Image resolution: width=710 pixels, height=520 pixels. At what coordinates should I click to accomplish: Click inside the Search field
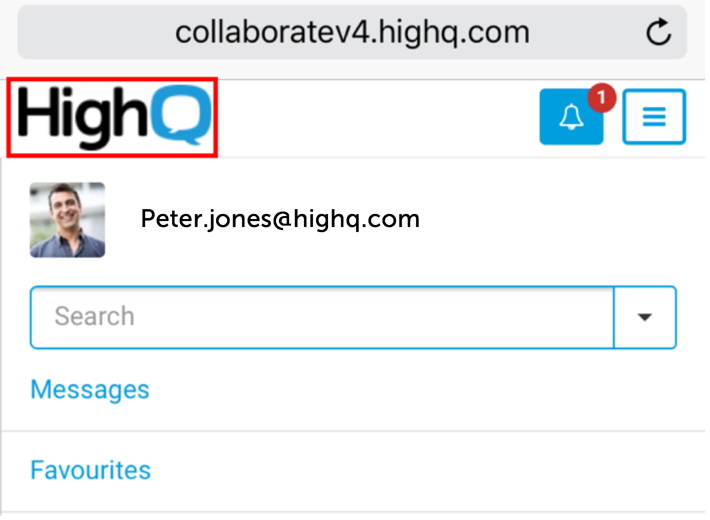(320, 317)
